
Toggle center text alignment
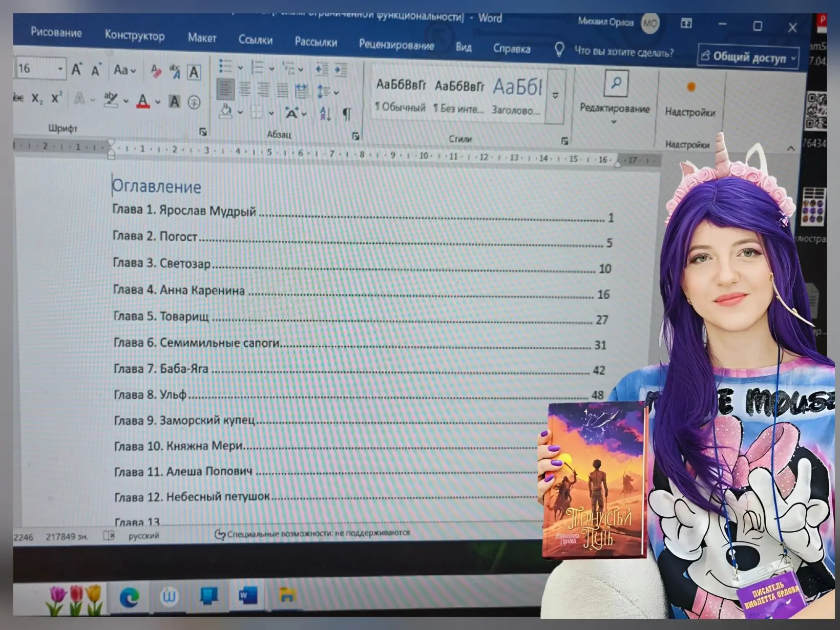coord(245,90)
